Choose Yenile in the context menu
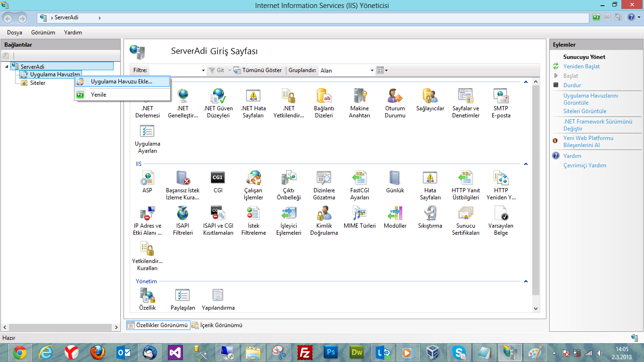644x362 pixels. [x=122, y=95]
